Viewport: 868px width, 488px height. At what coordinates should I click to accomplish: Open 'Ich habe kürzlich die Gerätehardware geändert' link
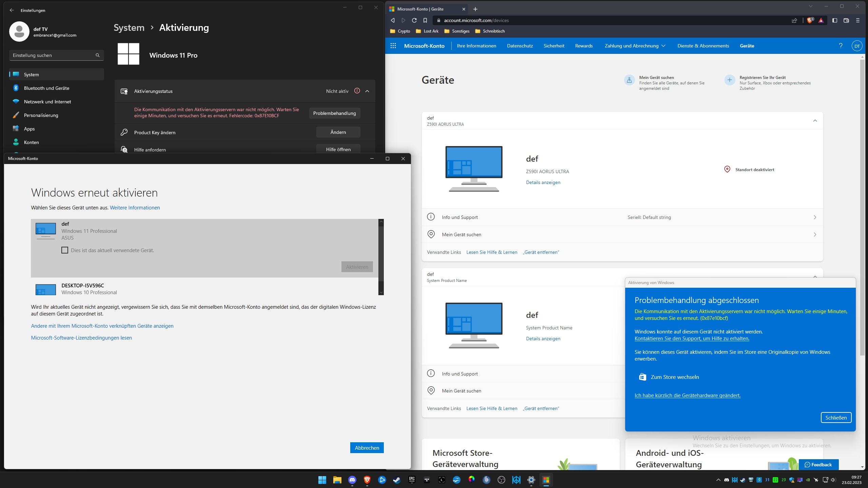pyautogui.click(x=687, y=395)
